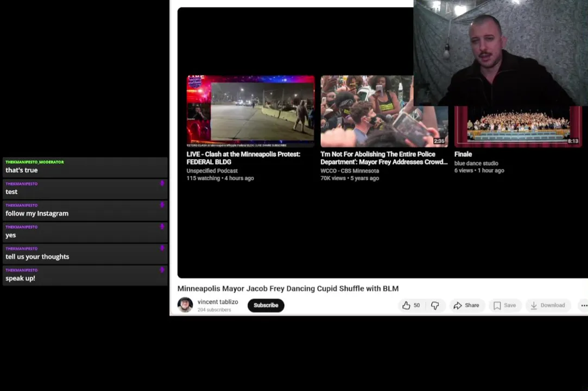
Task: Open the three-dot more actions menu
Action: (x=584, y=305)
